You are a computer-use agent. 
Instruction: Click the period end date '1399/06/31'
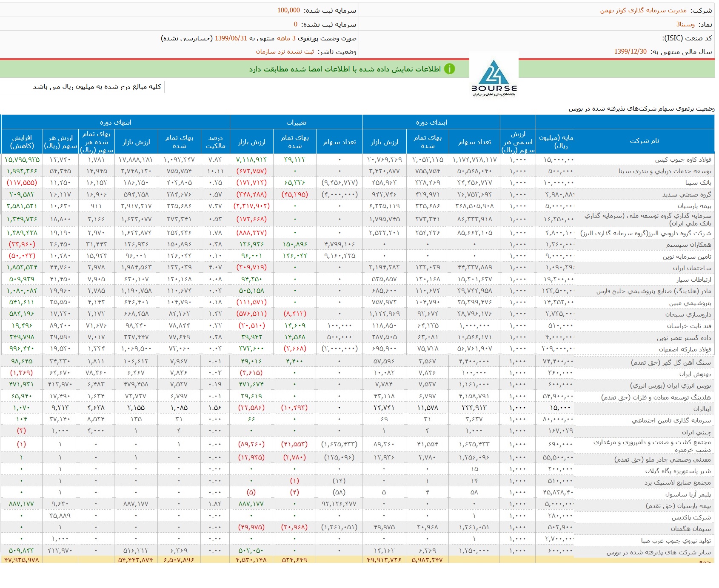[x=231, y=38]
